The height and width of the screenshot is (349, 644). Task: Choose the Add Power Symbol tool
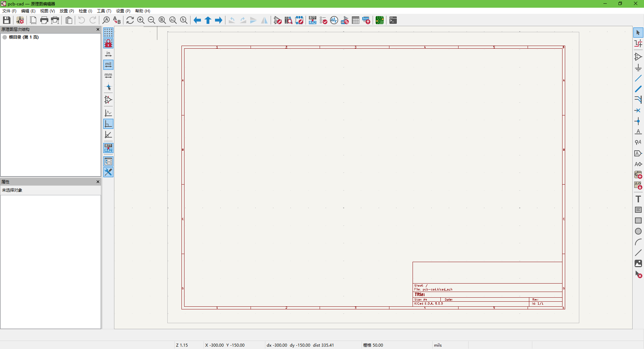638,68
